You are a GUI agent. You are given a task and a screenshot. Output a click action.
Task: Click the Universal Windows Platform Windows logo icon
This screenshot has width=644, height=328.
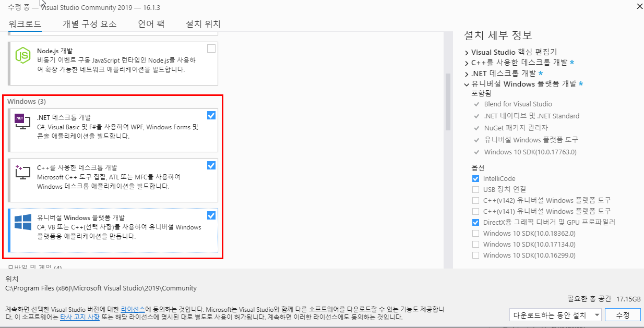(23, 223)
